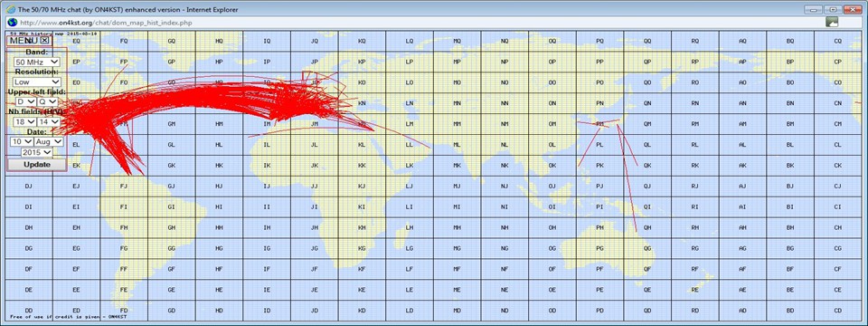Close the MENU panel with X icon

(x=45, y=41)
